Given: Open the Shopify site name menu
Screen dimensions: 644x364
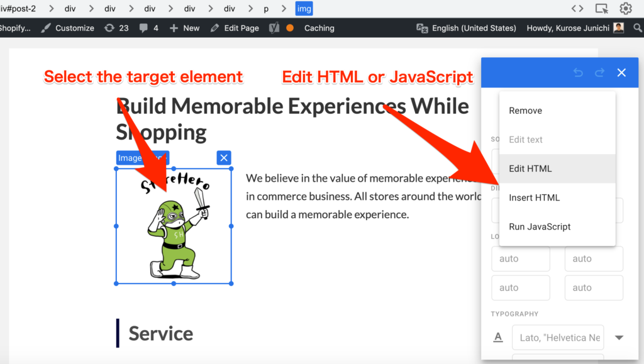Looking at the screenshot, I should (x=15, y=28).
